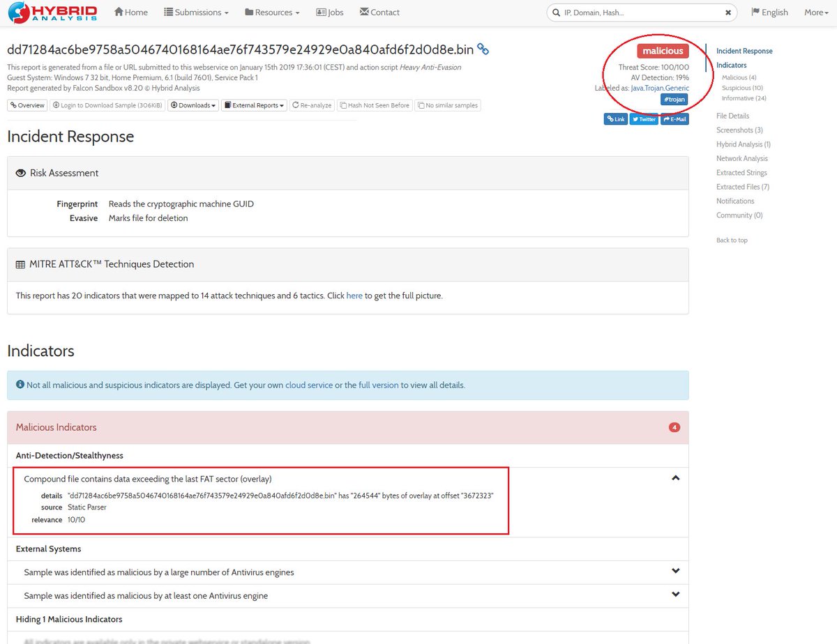
Task: Jump to Malicious (4) in sidebar
Action: (x=739, y=77)
